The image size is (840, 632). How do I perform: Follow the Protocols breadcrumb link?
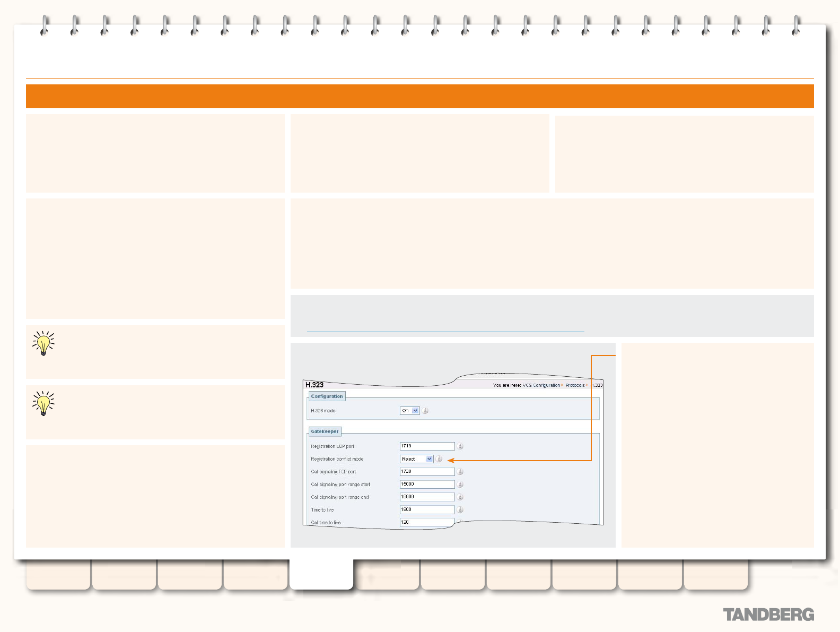[x=575, y=385]
